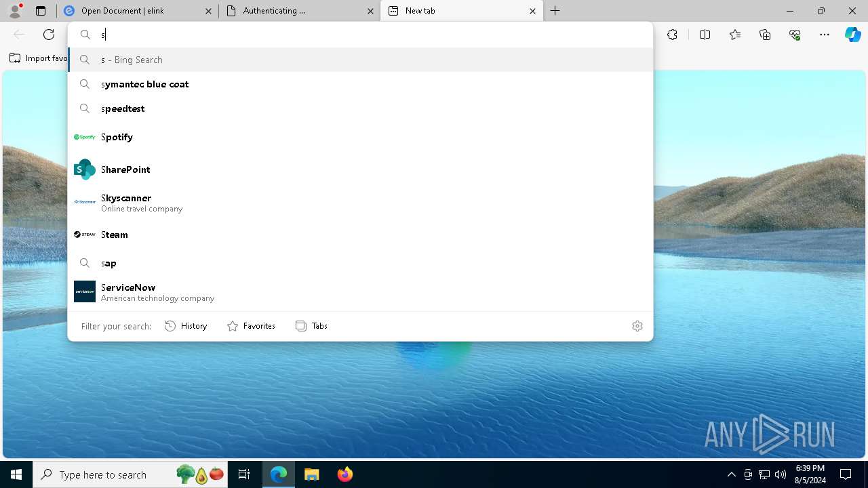Screen dimensions: 868x488
Task: Open Microsoft Edge from taskbar
Action: pos(279,474)
